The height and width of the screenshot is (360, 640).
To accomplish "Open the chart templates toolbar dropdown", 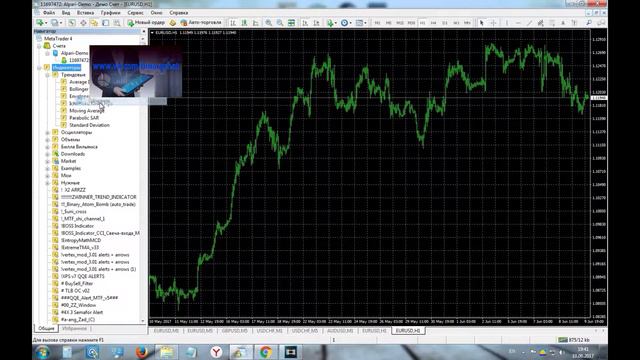I will pos(361,23).
